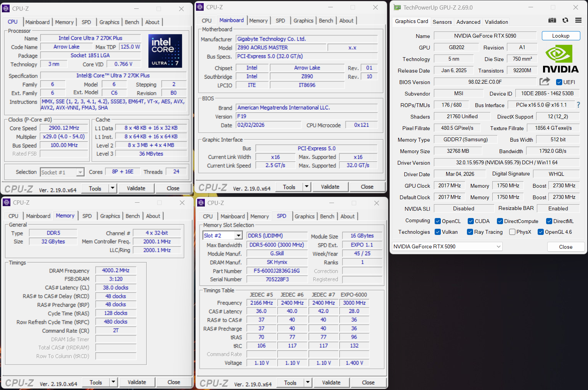Click the NVIDIA logo in GPU-Z
The image size is (588, 390).
[560, 59]
